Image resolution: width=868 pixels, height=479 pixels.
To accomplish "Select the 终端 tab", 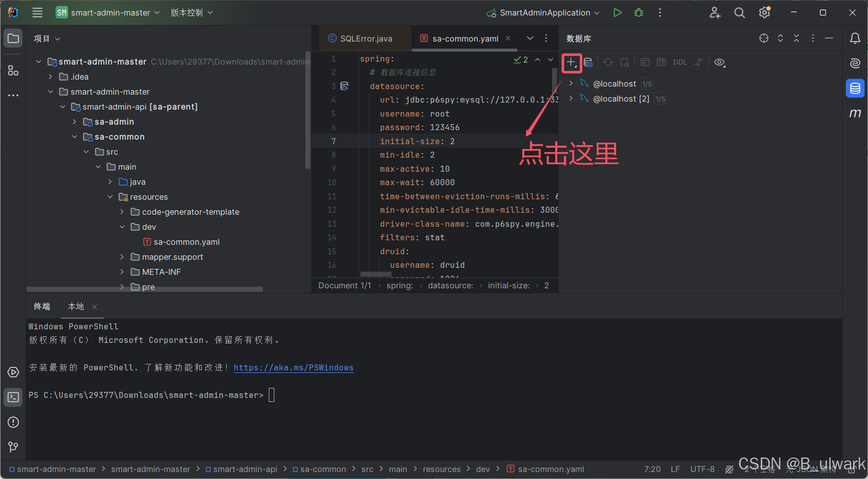I will click(42, 306).
